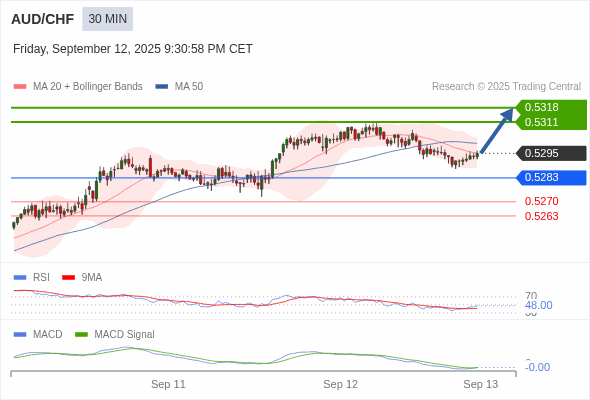Click the RSI 48.00 value label
Image resolution: width=590 pixels, height=400 pixels.
coord(539,305)
